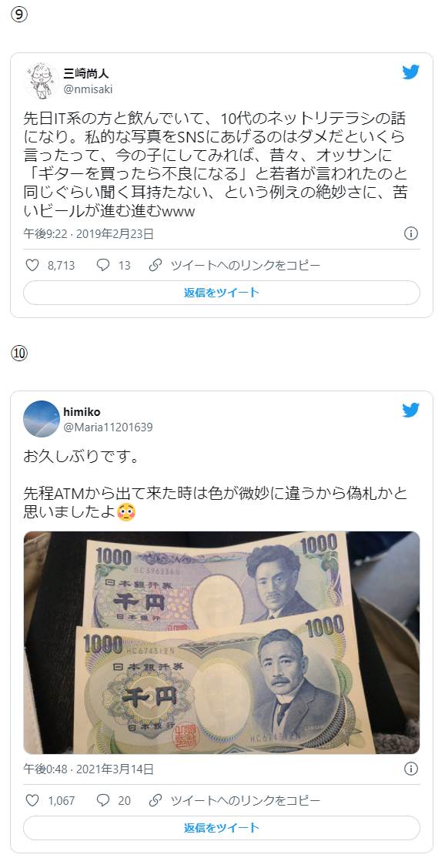Copy the link to himiko's tweet
This screenshot has width=445, height=868.
tap(235, 800)
